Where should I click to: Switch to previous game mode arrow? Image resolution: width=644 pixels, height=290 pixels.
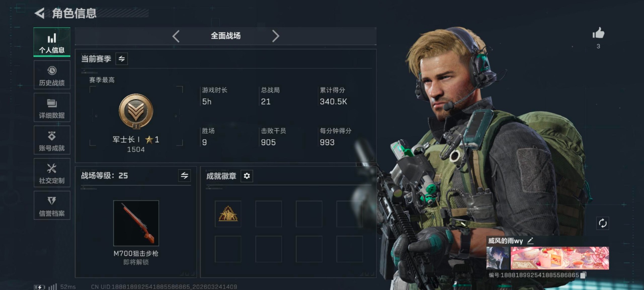[176, 36]
